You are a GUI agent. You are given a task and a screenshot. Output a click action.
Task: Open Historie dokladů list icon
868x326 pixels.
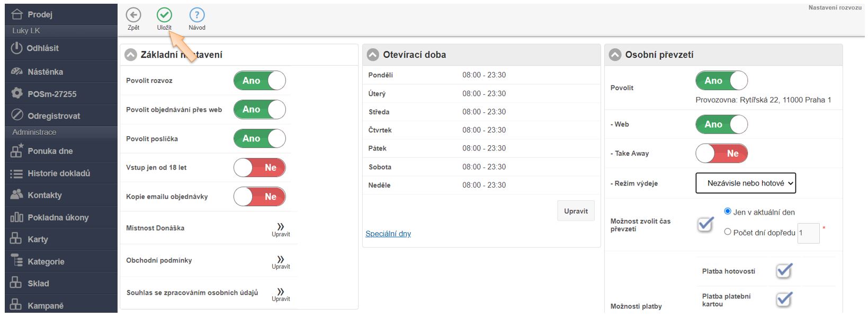[x=17, y=173]
